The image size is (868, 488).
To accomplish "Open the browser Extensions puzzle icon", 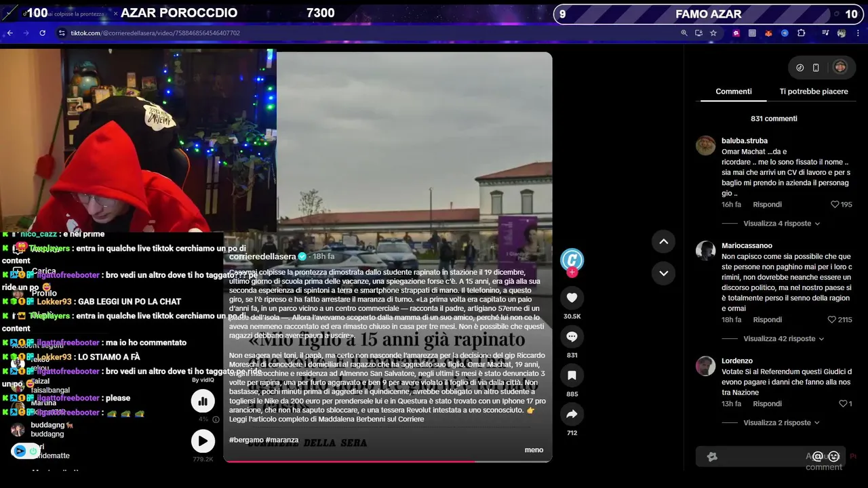I will coord(801,33).
